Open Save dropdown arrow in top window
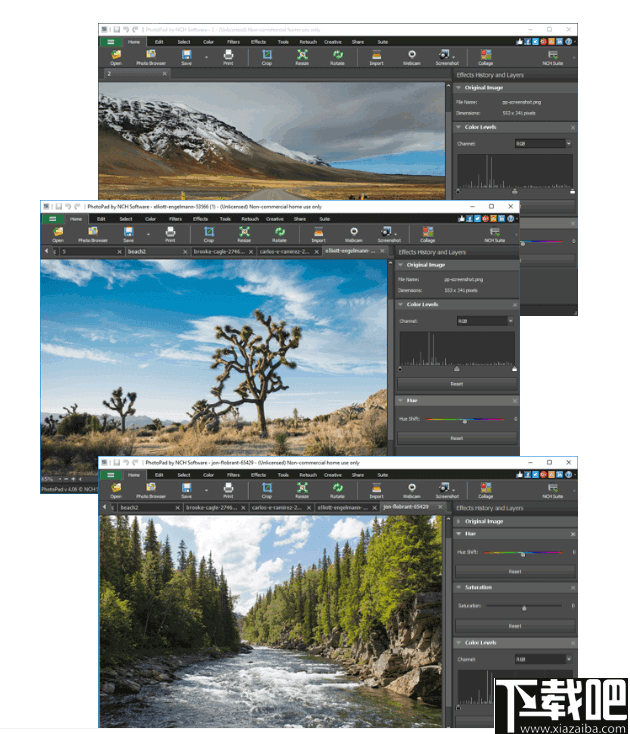This screenshot has width=630, height=734. (x=206, y=57)
